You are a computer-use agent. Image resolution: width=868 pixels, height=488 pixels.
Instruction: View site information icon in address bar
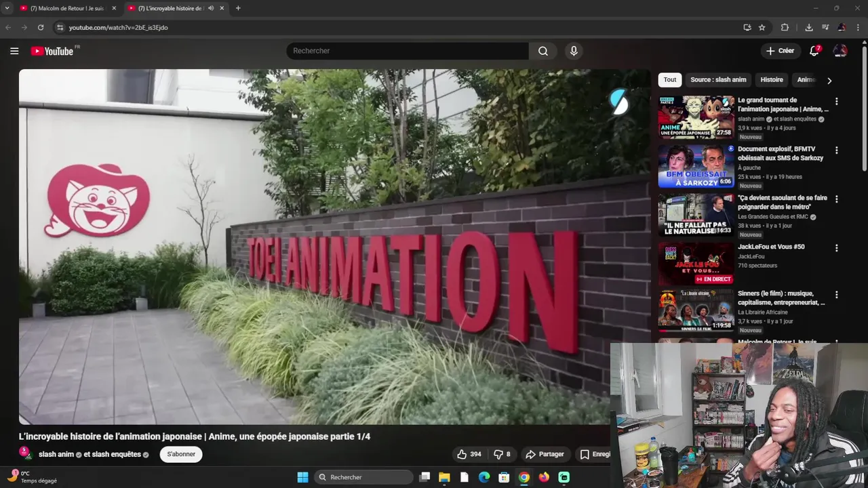point(60,27)
